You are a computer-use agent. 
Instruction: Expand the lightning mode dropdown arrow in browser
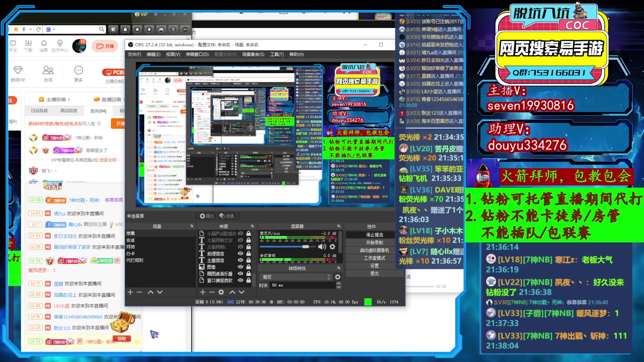pyautogui.click(x=31, y=29)
